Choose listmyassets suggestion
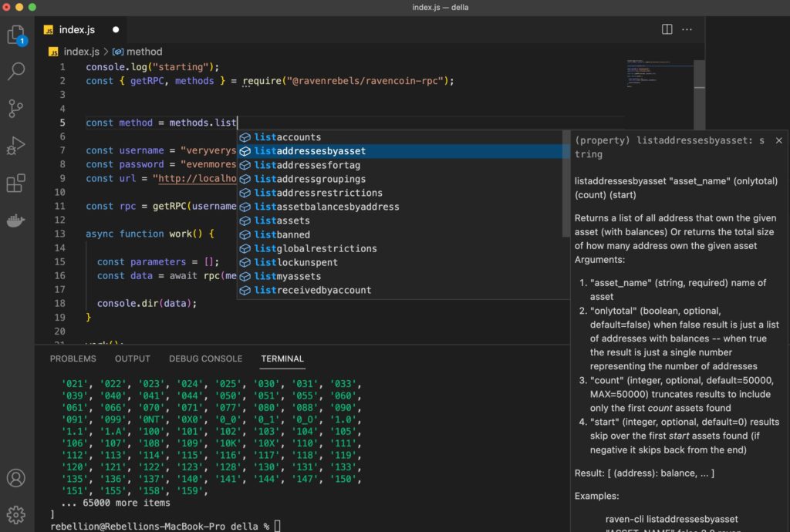Image resolution: width=790 pixels, height=532 pixels. point(400,276)
